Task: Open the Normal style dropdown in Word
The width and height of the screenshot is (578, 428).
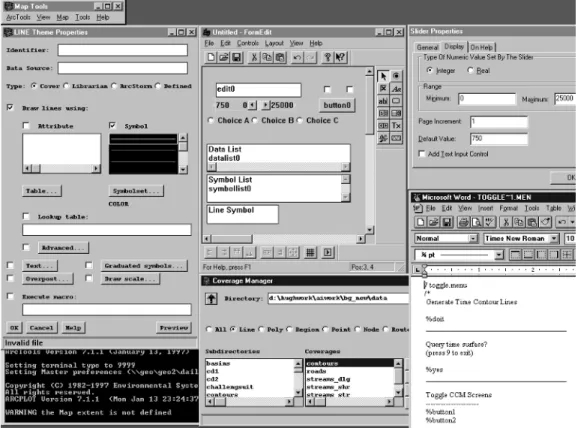Action: tap(473, 239)
